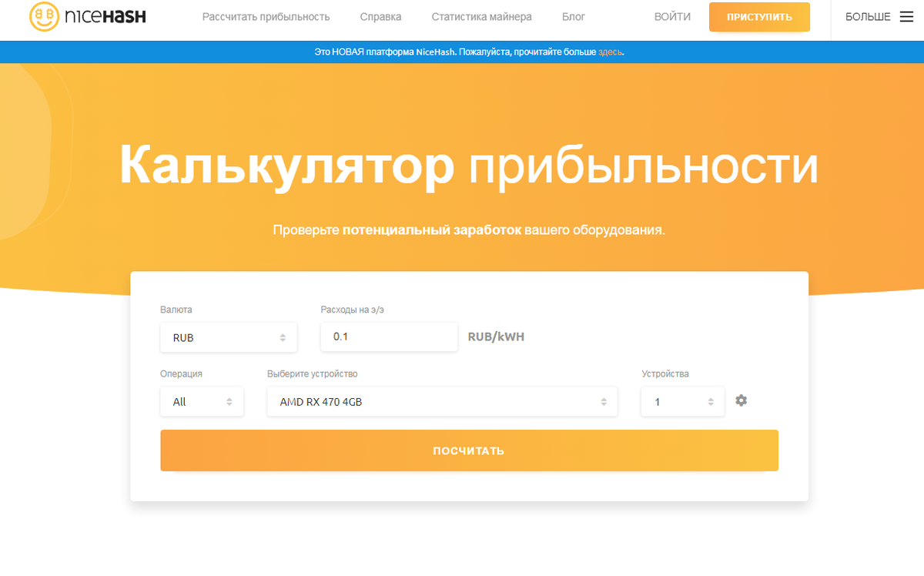924x576 pixels.
Task: Expand the Валюта RUB dropdown
Action: pos(229,337)
